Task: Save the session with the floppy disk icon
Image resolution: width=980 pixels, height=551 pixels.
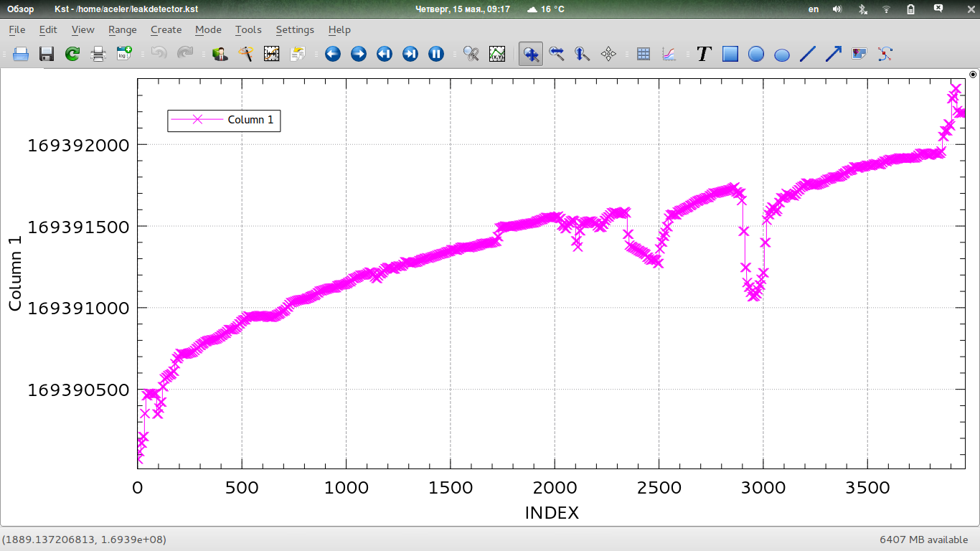Action: (x=47, y=54)
